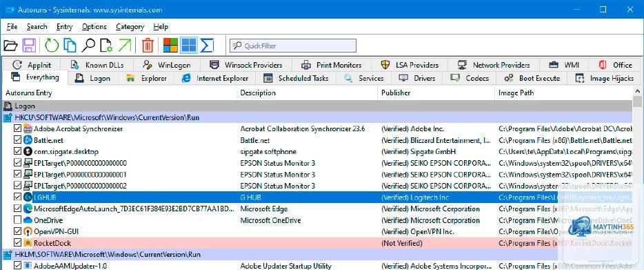Open the Help menu
The height and width of the screenshot is (270, 644).
[x=161, y=27]
